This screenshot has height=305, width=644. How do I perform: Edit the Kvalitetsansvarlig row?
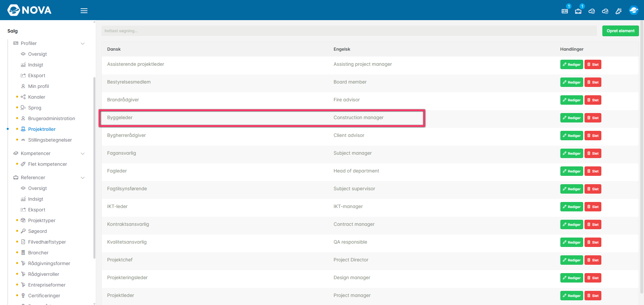click(x=572, y=242)
